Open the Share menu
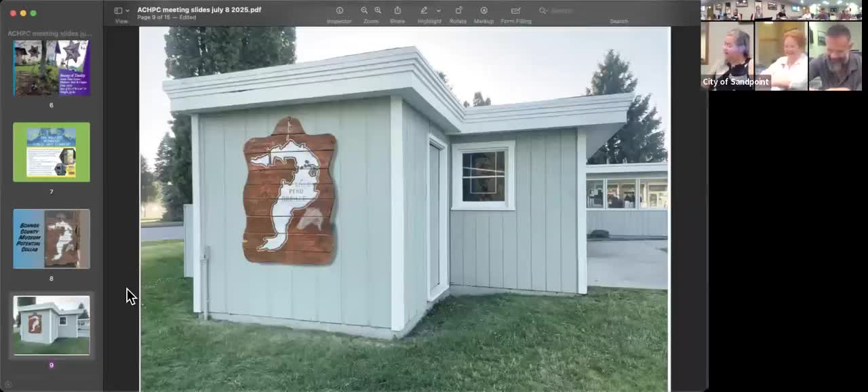Viewport: 868px width, 392px height. click(x=397, y=10)
